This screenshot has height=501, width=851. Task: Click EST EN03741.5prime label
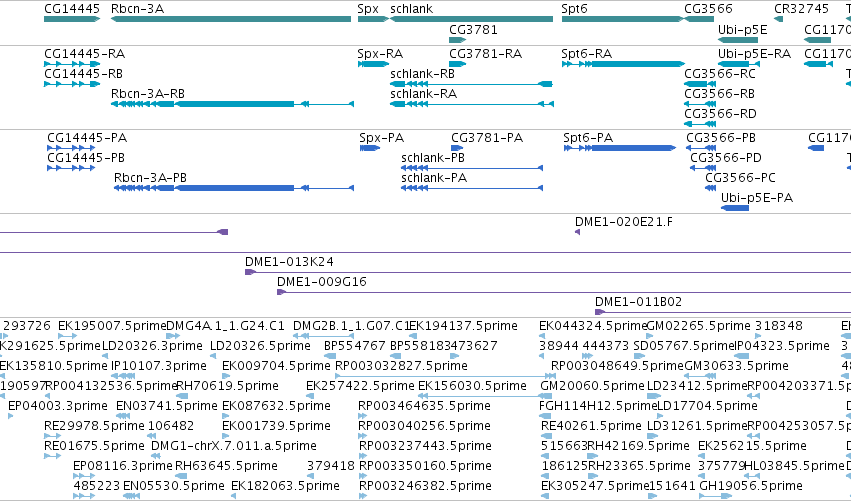pos(167,407)
